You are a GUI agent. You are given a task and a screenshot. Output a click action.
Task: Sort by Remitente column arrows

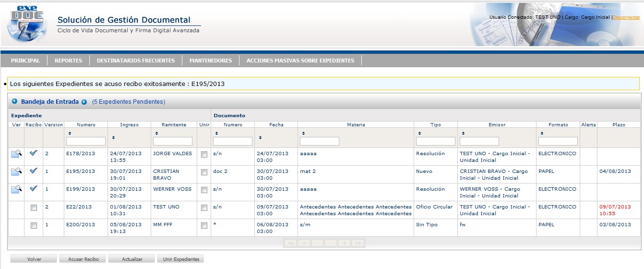click(156, 133)
